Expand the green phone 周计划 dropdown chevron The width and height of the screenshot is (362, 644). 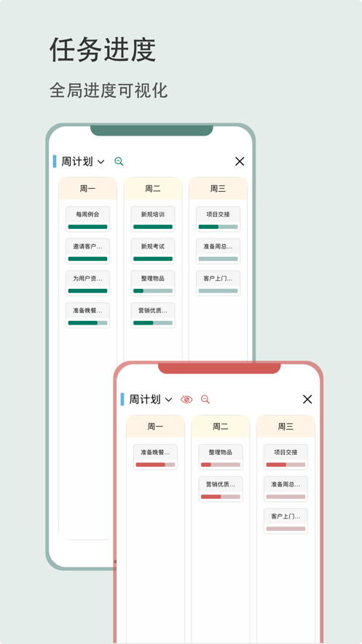(101, 162)
